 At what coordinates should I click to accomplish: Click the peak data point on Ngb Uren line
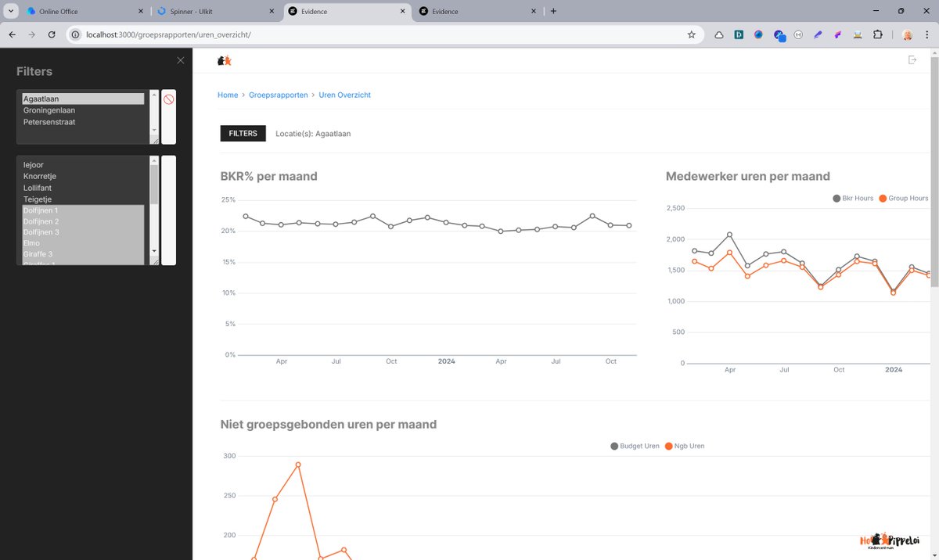pyautogui.click(x=298, y=465)
